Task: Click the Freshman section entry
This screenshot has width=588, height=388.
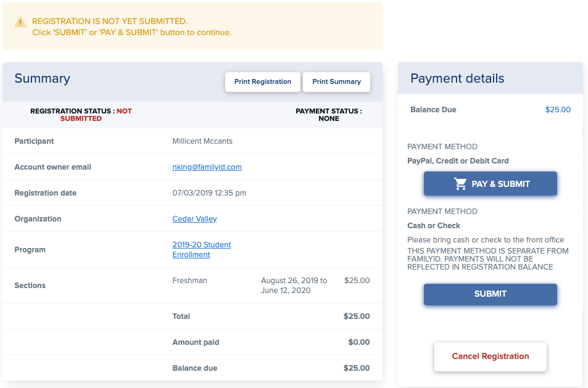Action: tap(189, 281)
